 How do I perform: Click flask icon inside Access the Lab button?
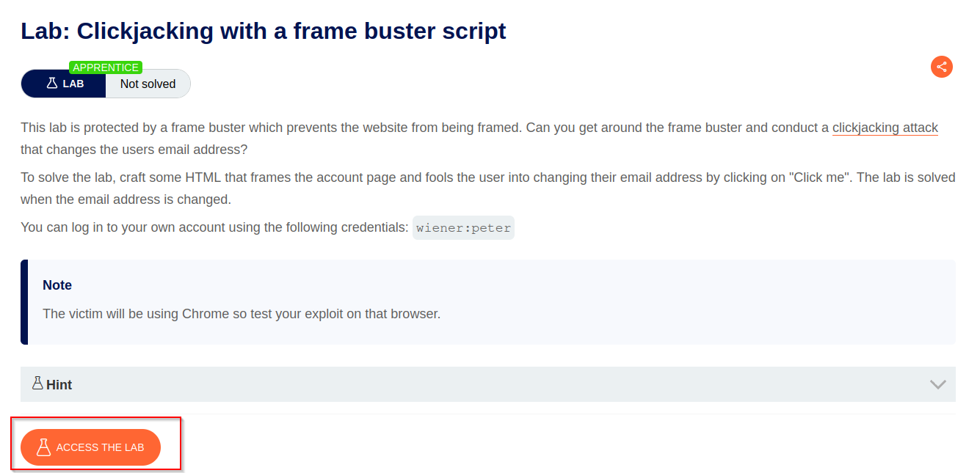pos(43,447)
